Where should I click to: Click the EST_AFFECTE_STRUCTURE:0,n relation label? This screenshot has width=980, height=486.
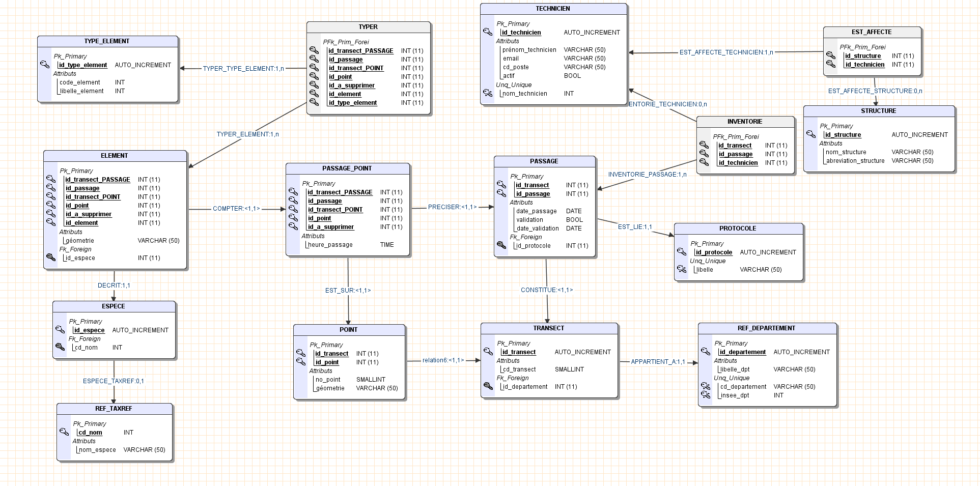click(x=875, y=91)
